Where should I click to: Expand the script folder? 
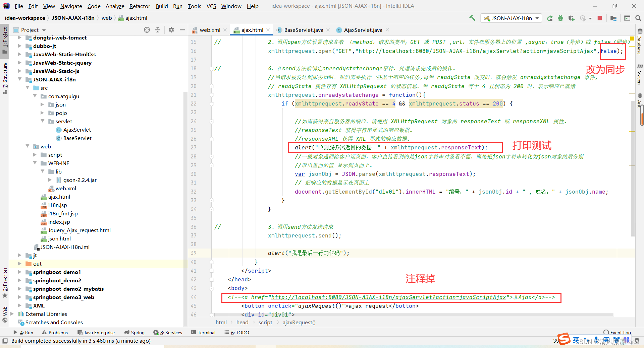coord(35,155)
